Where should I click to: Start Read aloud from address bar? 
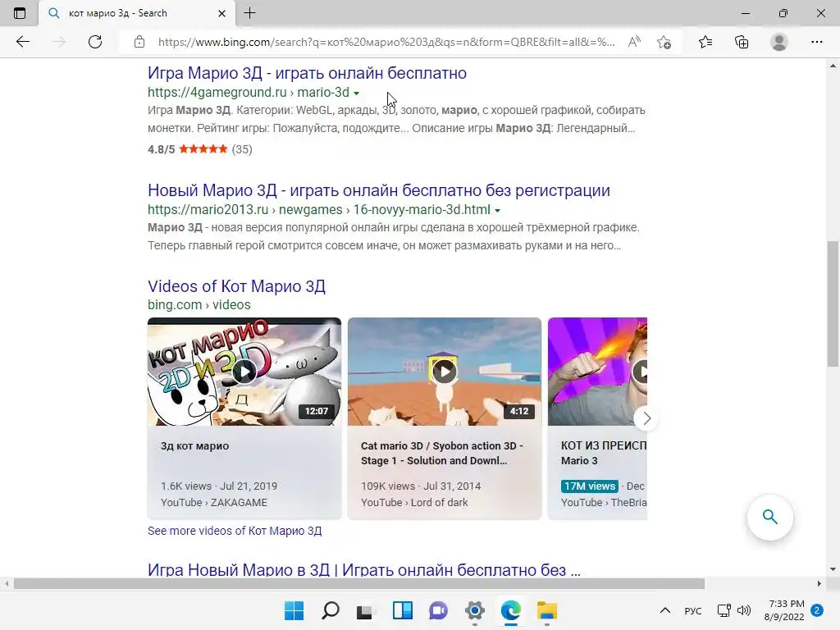click(634, 42)
